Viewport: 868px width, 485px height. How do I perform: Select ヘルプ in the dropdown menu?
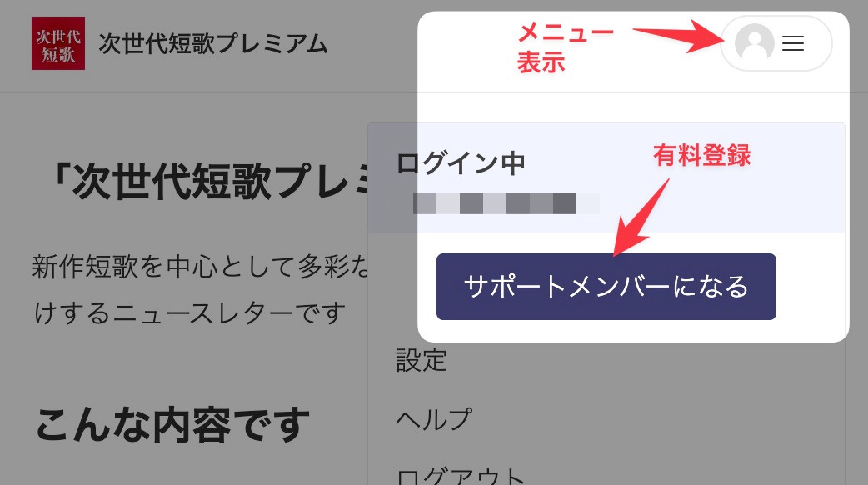433,419
